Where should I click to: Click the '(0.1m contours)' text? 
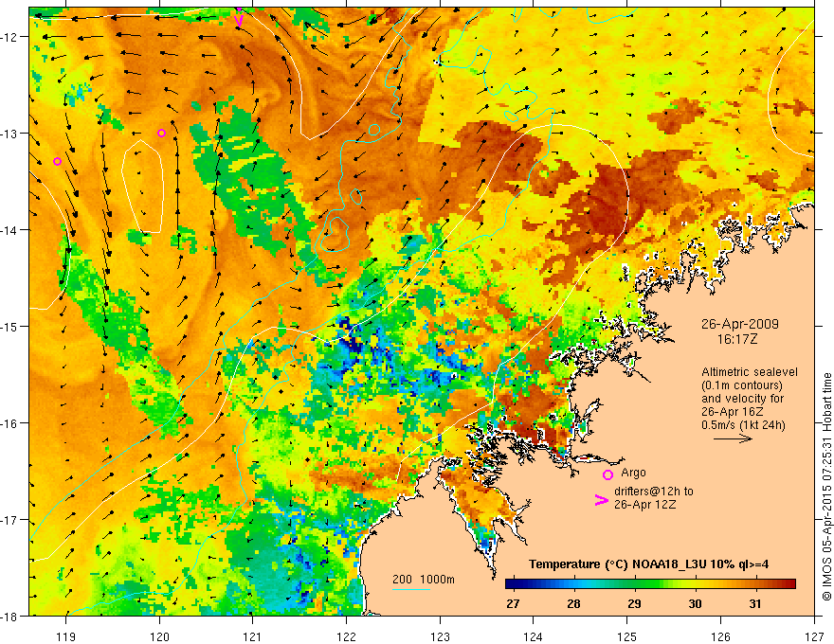[742, 385]
